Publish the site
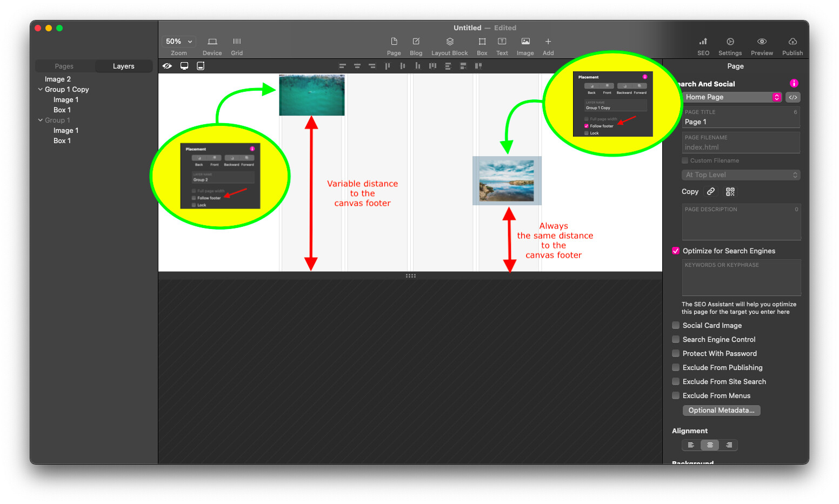The height and width of the screenshot is (504, 839). [792, 42]
